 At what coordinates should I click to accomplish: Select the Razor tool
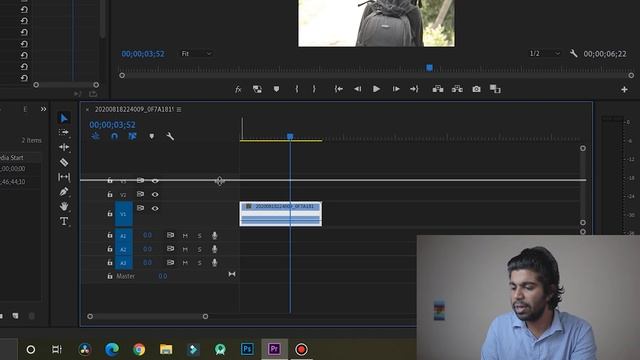click(x=64, y=162)
